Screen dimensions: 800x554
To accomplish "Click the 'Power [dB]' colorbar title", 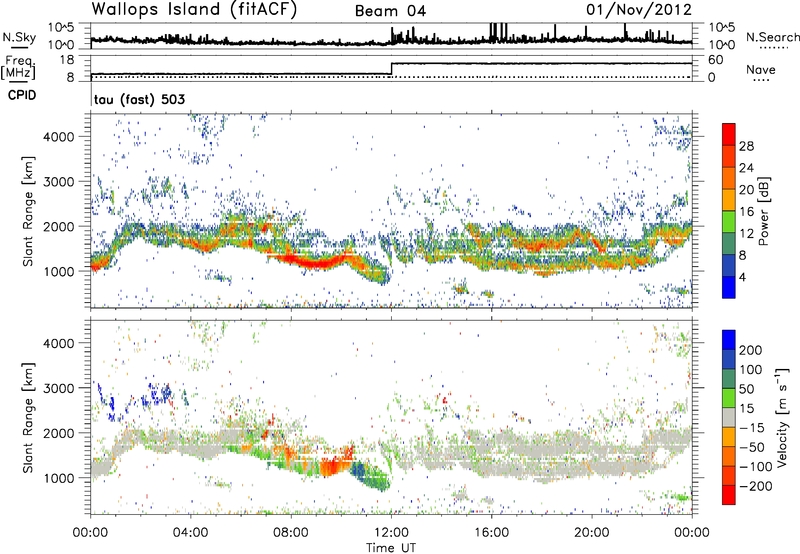I will pyautogui.click(x=763, y=211).
